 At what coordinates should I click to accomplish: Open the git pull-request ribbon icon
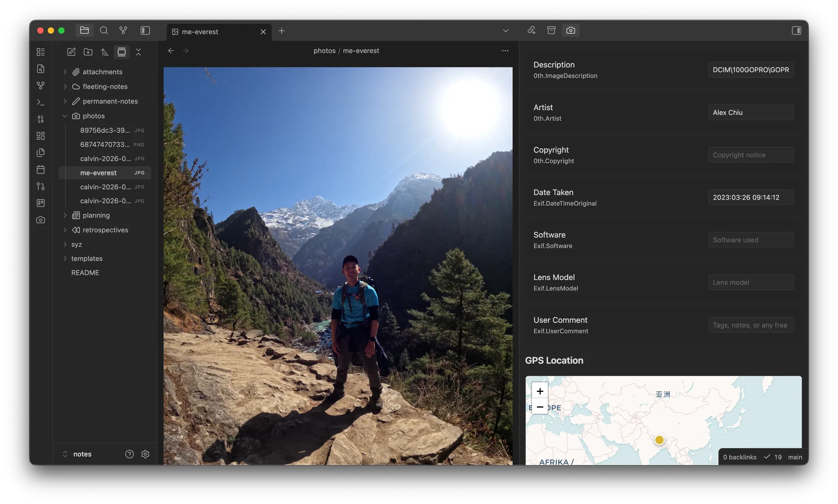tap(41, 186)
